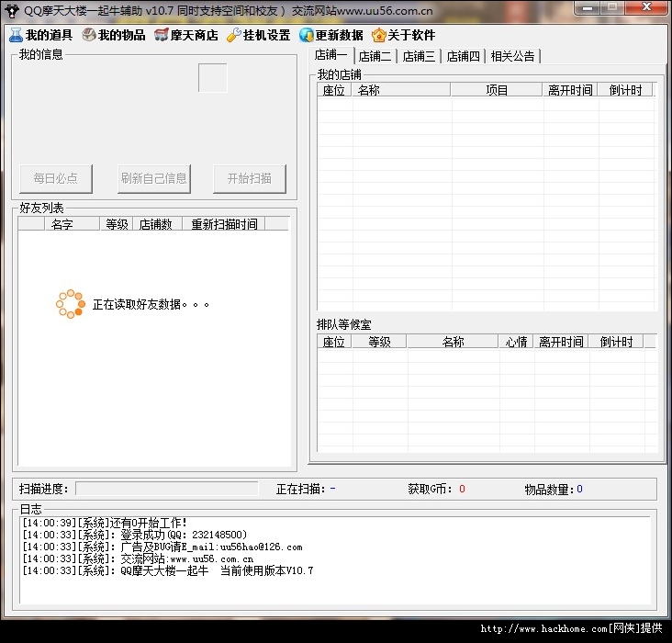Image resolution: width=672 pixels, height=643 pixels.
Task: Click log line 还有0开始工作!
Action: (x=105, y=523)
